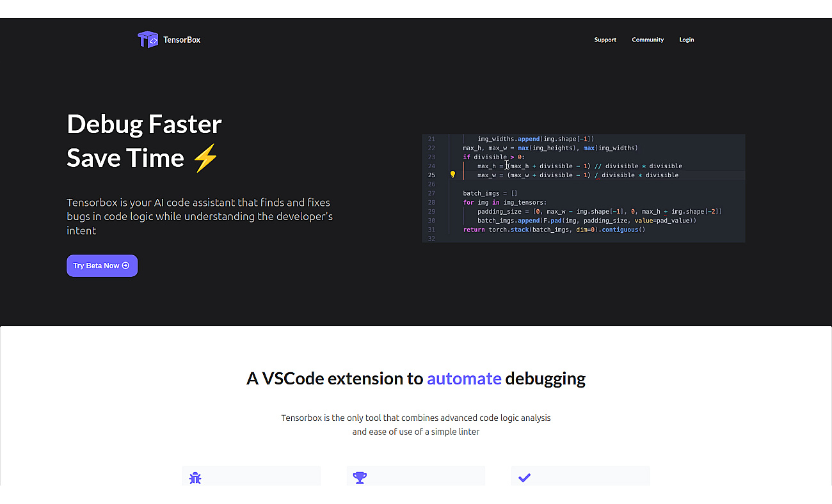Click the lightning bolt emoji in the headline

click(205, 158)
